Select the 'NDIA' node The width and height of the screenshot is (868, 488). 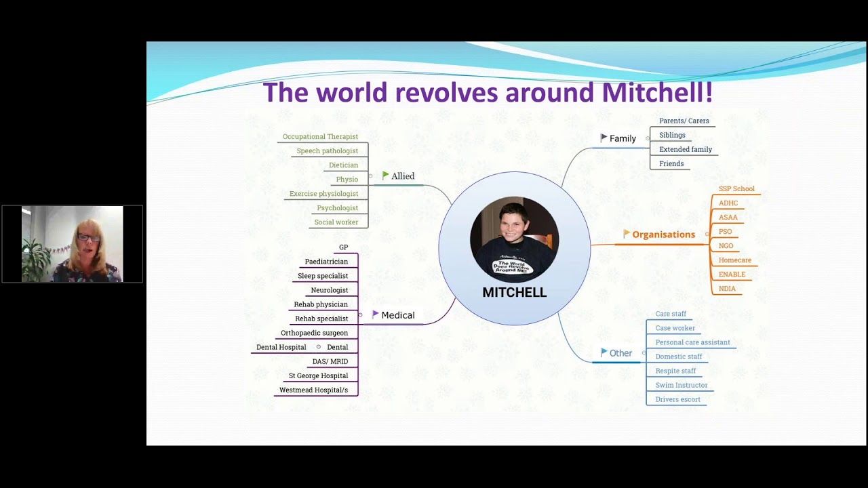[727, 289]
